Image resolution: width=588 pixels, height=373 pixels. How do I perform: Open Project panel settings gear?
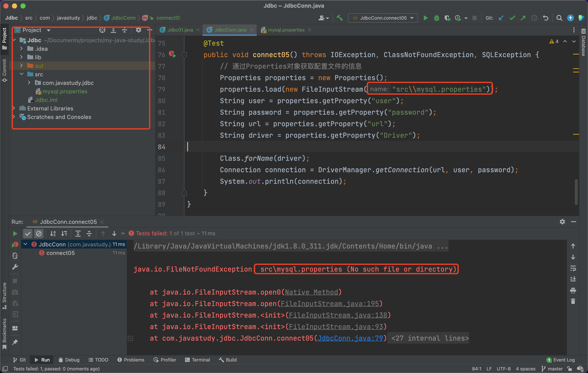click(138, 30)
